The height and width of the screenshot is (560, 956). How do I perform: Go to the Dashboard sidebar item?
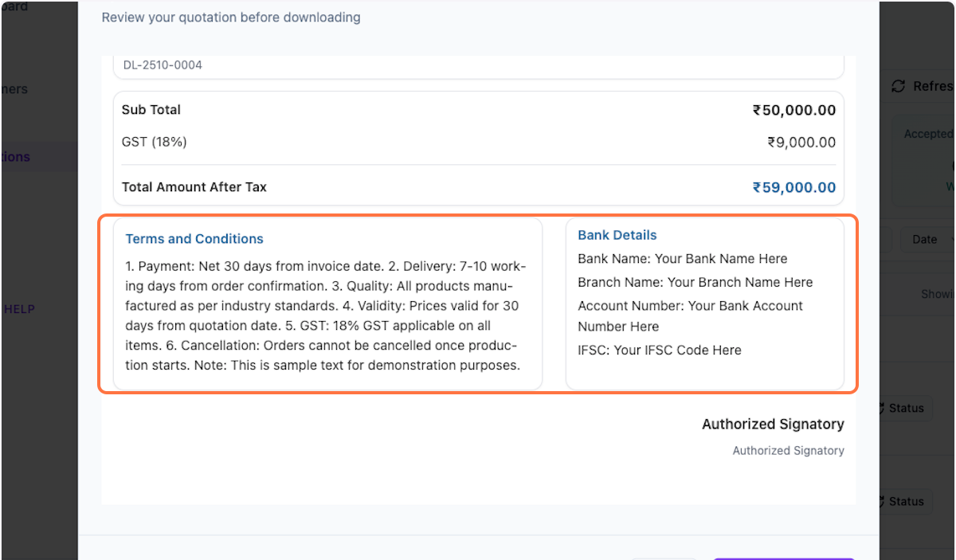(16, 7)
